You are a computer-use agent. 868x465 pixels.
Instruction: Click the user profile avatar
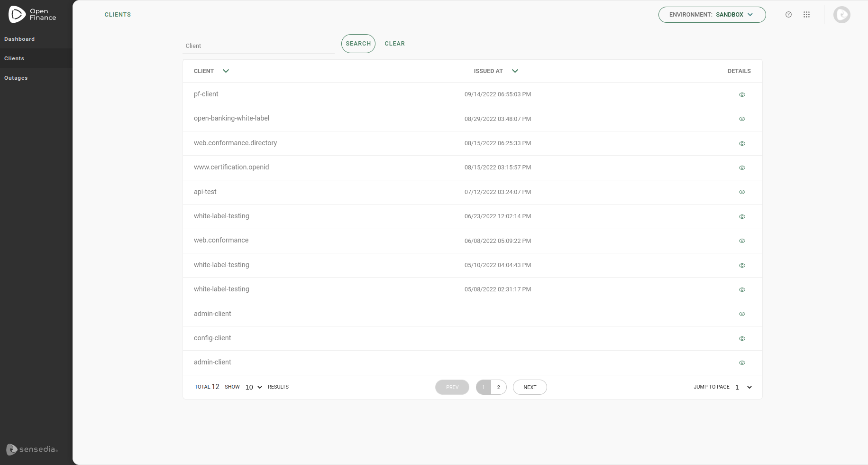pyautogui.click(x=841, y=15)
